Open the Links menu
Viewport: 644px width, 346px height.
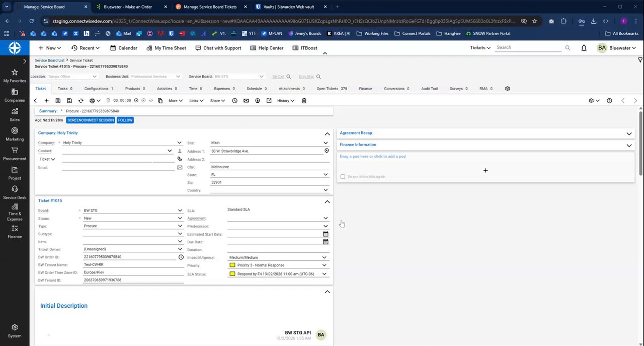coord(196,101)
